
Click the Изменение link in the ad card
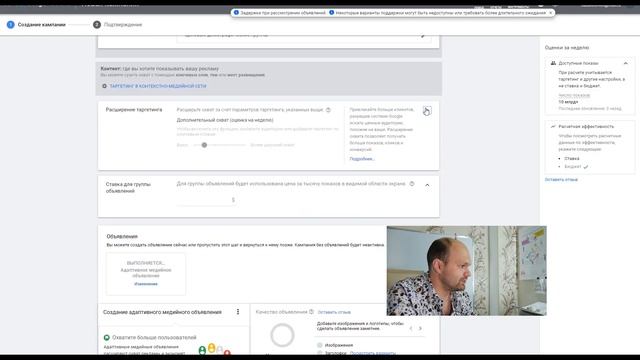pos(146,284)
